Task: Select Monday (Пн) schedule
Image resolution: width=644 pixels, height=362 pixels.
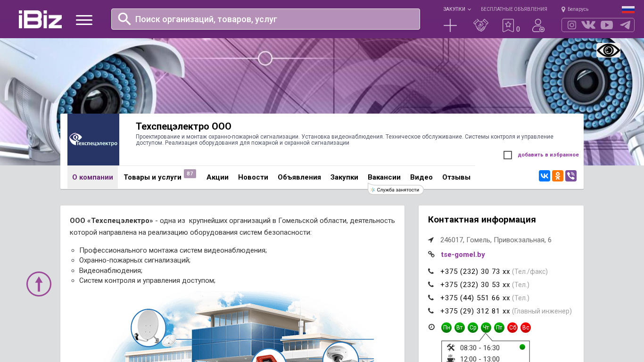Action: 446,328
